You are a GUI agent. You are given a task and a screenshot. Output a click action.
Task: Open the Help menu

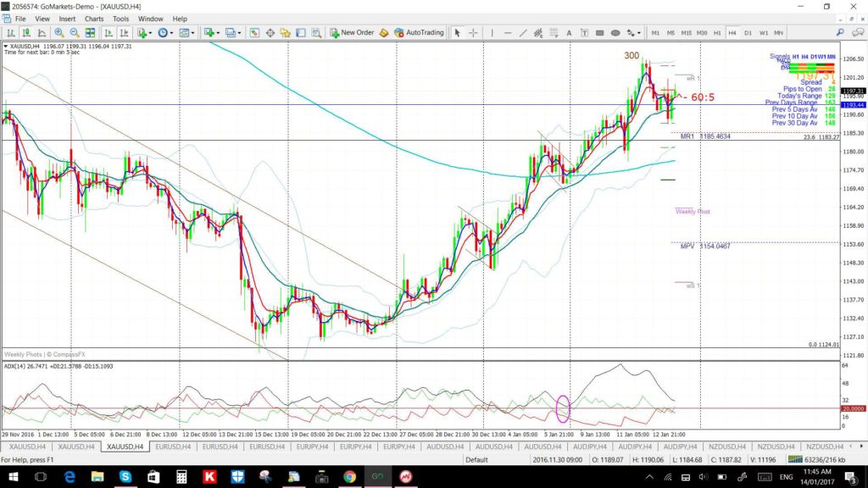point(180,19)
